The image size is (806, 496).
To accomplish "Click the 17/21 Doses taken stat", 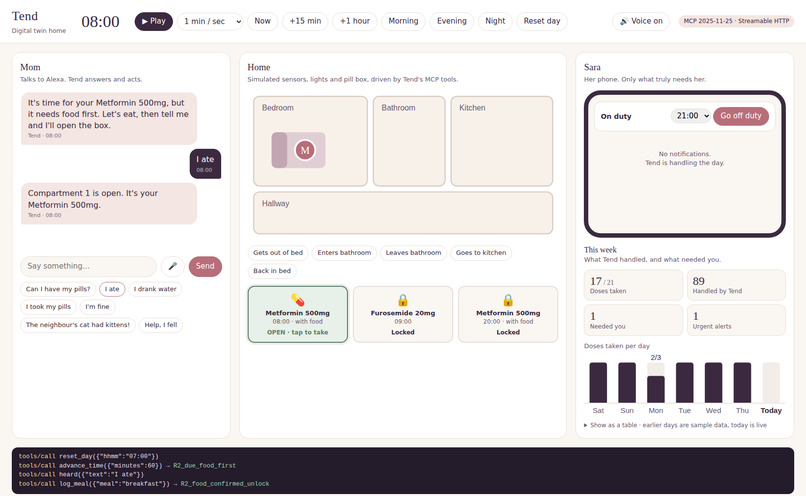I will coord(633,285).
